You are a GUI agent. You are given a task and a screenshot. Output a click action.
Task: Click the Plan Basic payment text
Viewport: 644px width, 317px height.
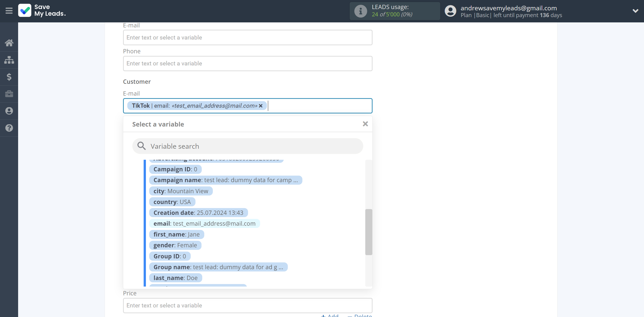[511, 15]
